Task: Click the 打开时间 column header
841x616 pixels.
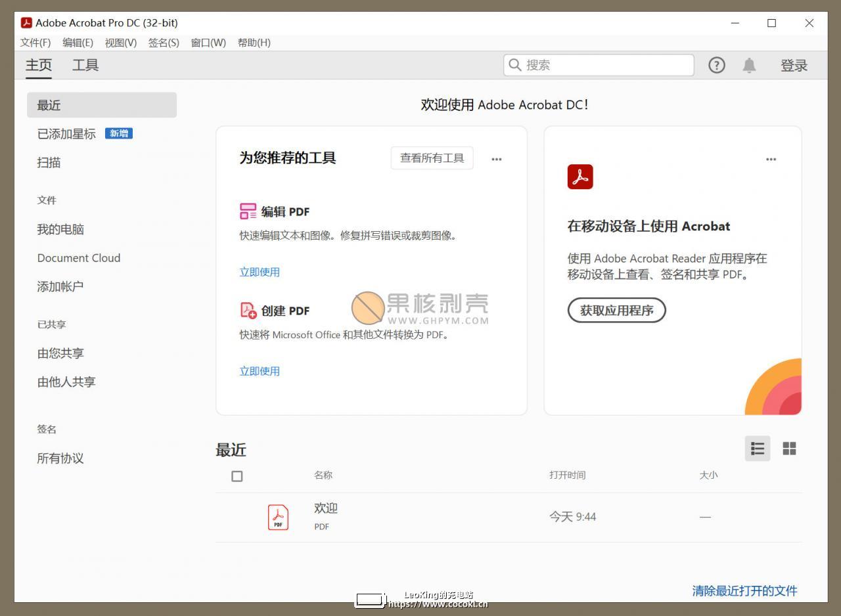Action: (568, 475)
